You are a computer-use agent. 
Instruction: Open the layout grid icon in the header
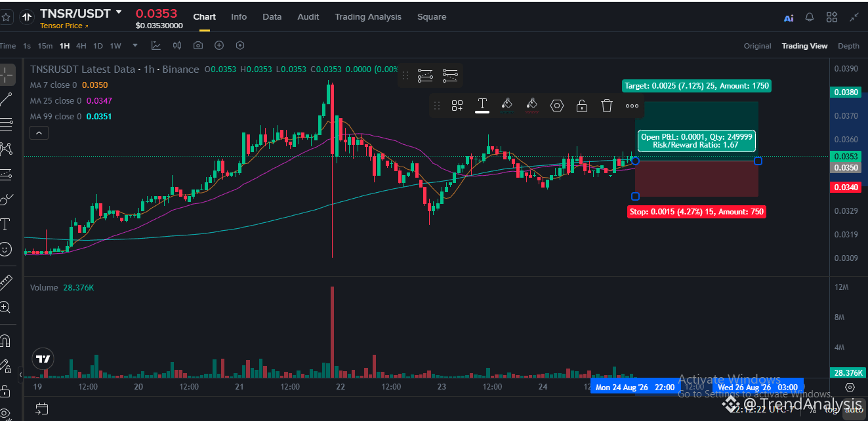pos(832,18)
